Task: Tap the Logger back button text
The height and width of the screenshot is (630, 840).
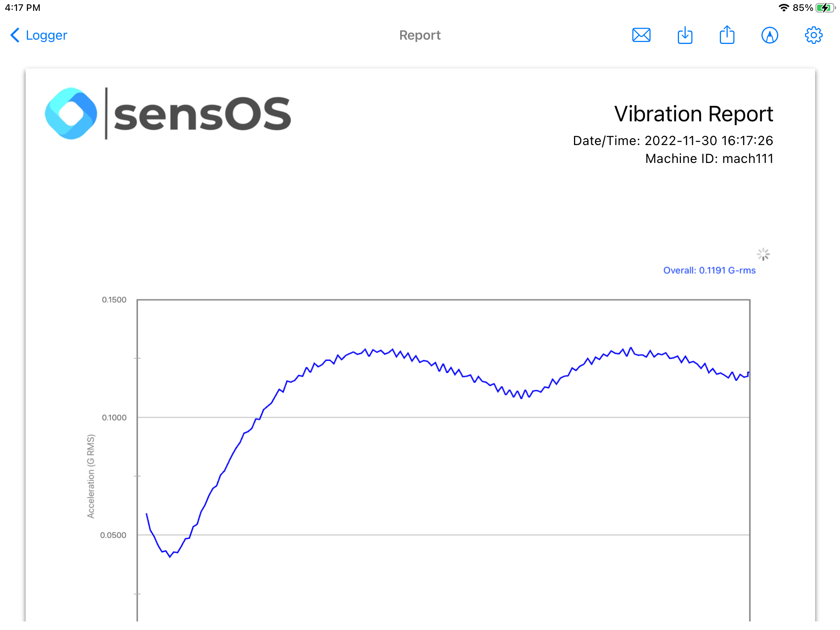Action: click(x=46, y=35)
